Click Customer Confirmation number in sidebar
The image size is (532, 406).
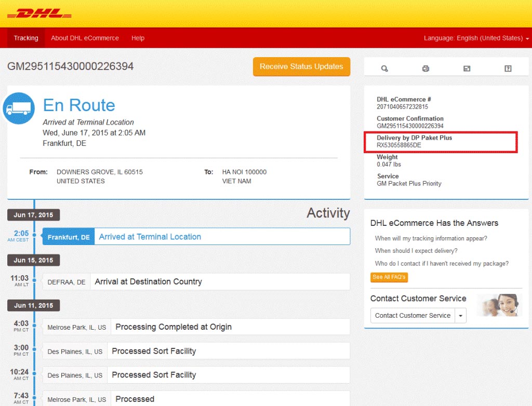[410, 126]
